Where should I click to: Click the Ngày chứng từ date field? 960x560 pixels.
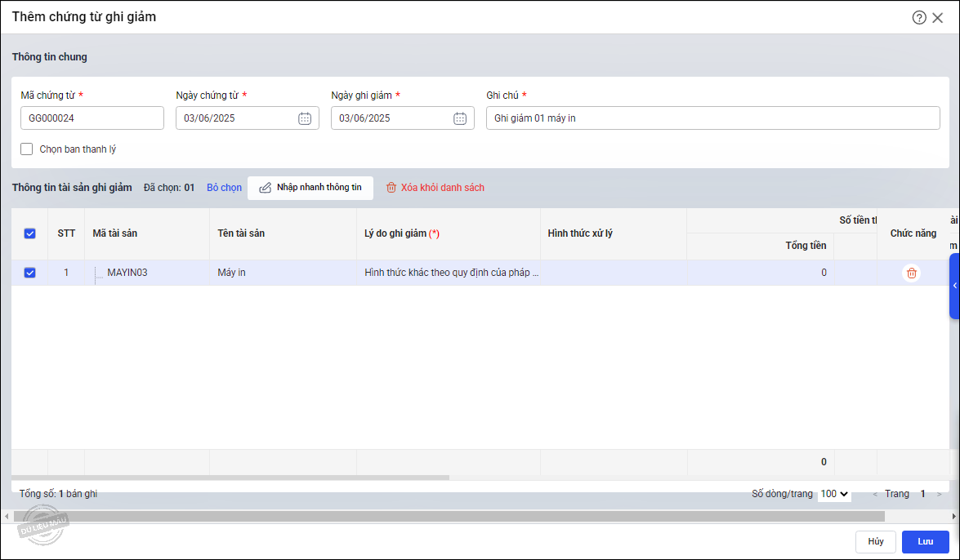(x=248, y=118)
